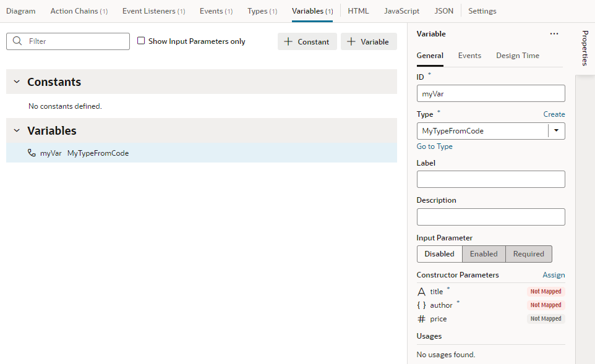Open the Event Listeners tab

pos(153,11)
